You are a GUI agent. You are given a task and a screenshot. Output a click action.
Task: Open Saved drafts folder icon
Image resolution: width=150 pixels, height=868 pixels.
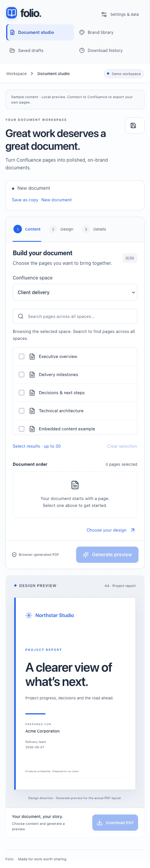(12, 50)
